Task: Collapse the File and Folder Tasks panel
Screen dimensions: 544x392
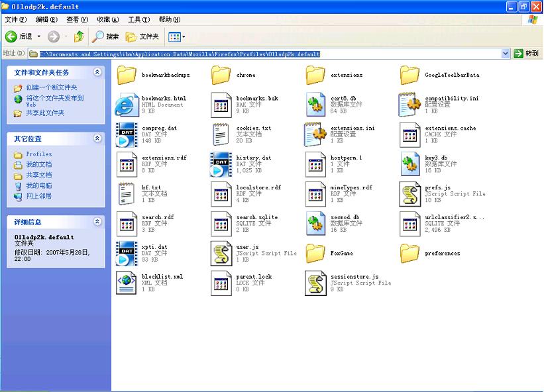Action: 97,72
